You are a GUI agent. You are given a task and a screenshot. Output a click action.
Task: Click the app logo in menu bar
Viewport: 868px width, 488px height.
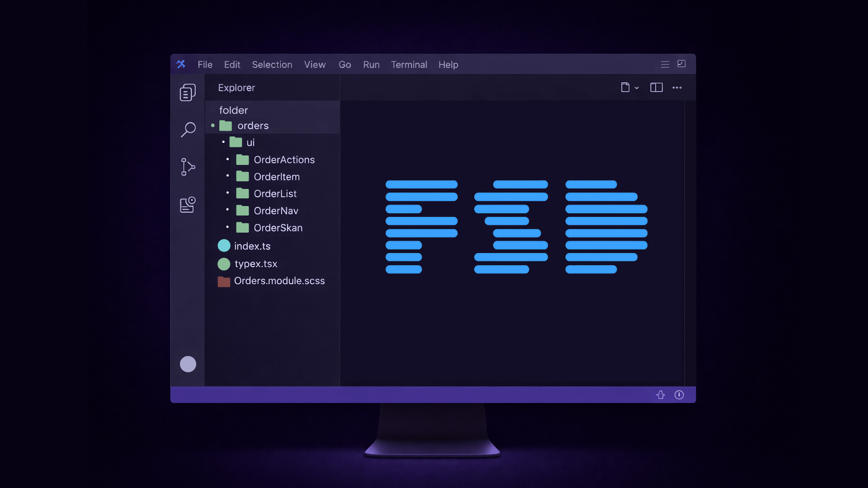click(181, 64)
